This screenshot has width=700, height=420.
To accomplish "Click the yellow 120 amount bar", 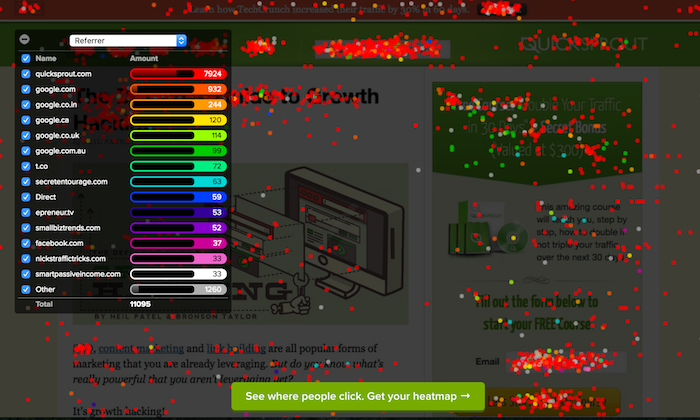I will point(178,120).
